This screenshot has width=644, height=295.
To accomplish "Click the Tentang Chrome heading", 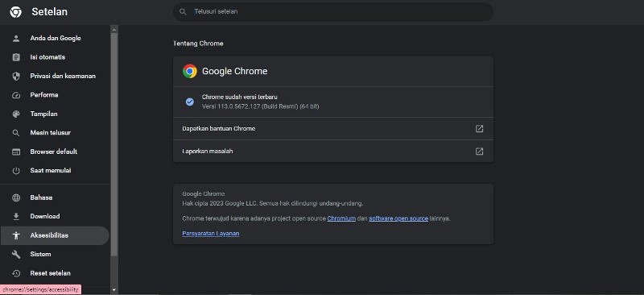I will [x=198, y=44].
